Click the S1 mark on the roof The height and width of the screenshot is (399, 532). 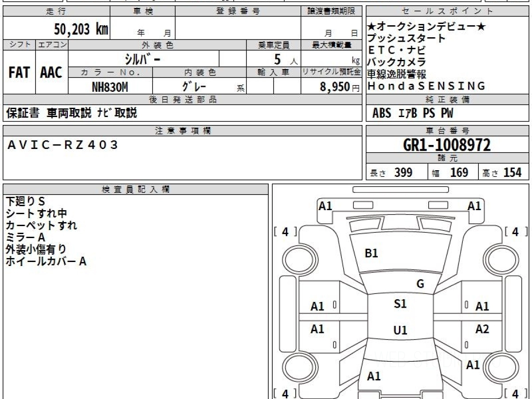[400, 304]
